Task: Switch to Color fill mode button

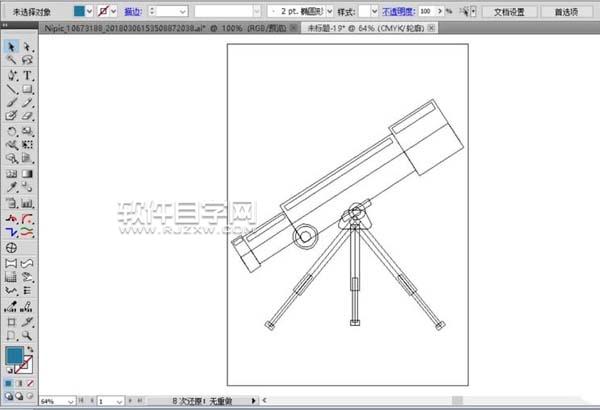Action: 9,383
